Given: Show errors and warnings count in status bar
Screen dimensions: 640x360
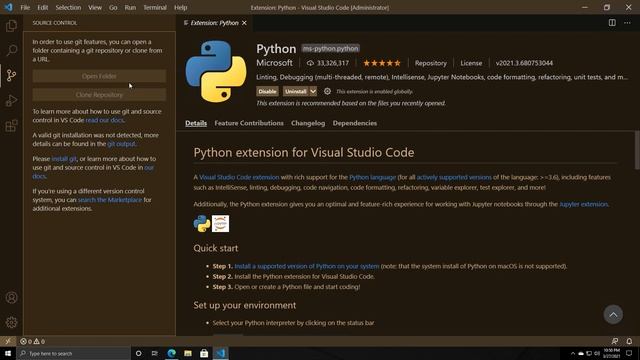Looking at the screenshot, I should click(x=33, y=341).
